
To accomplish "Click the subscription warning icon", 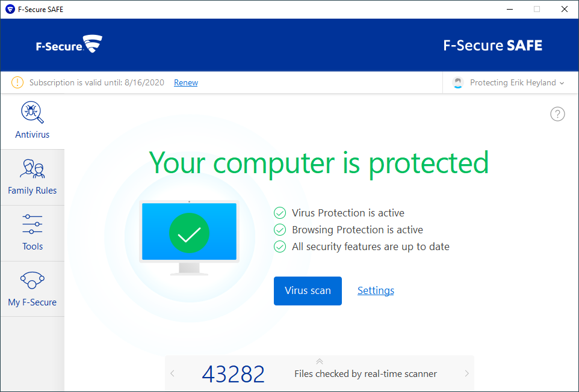I will tap(17, 82).
